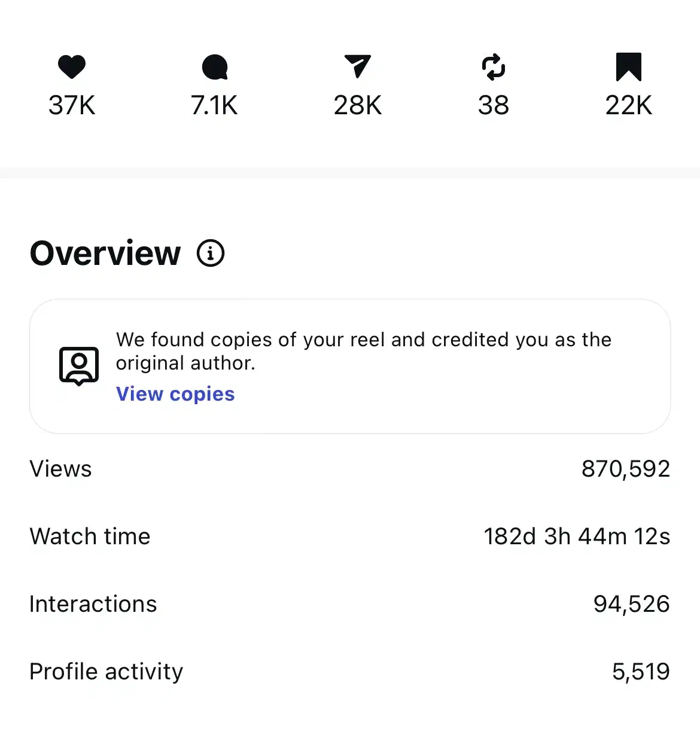Viewport: 700px width, 738px height.
Task: Tap the reposts arrows icon
Action: click(494, 66)
